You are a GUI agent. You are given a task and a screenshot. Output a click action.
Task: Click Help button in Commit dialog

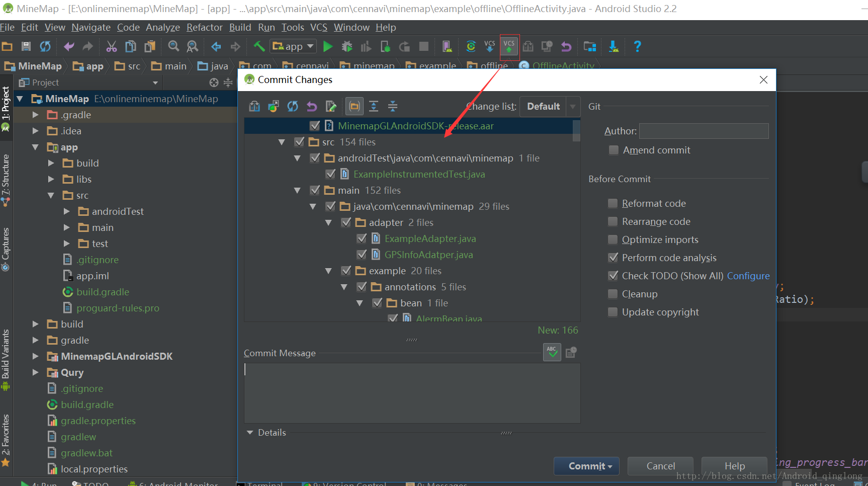(x=734, y=466)
